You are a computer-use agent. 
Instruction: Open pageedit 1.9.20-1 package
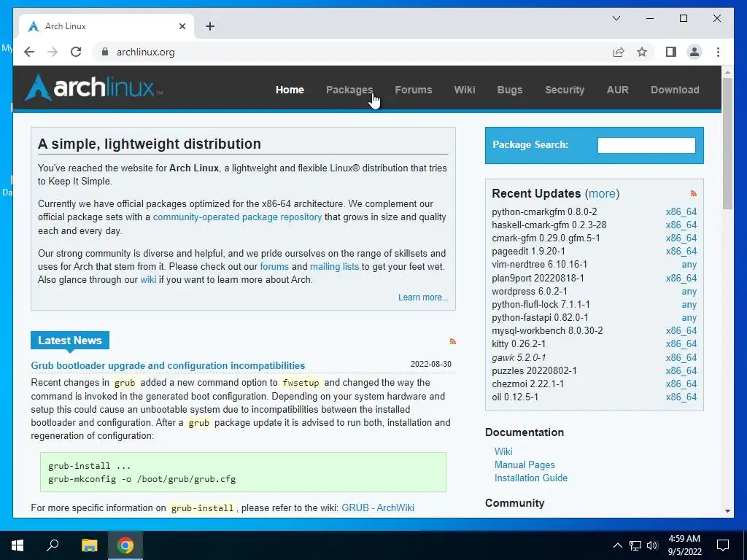tap(528, 251)
